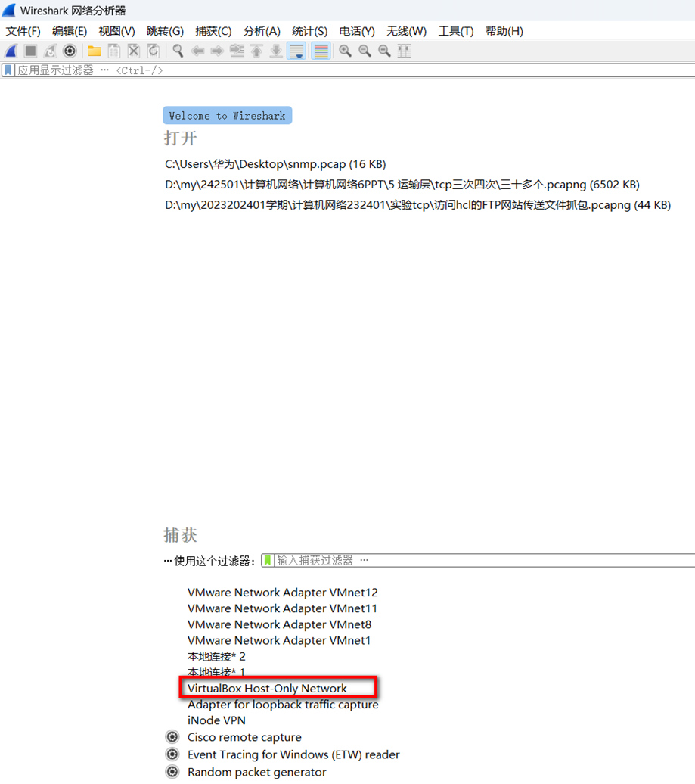695x784 pixels.
Task: Click the restart current capture icon
Action: coord(50,51)
